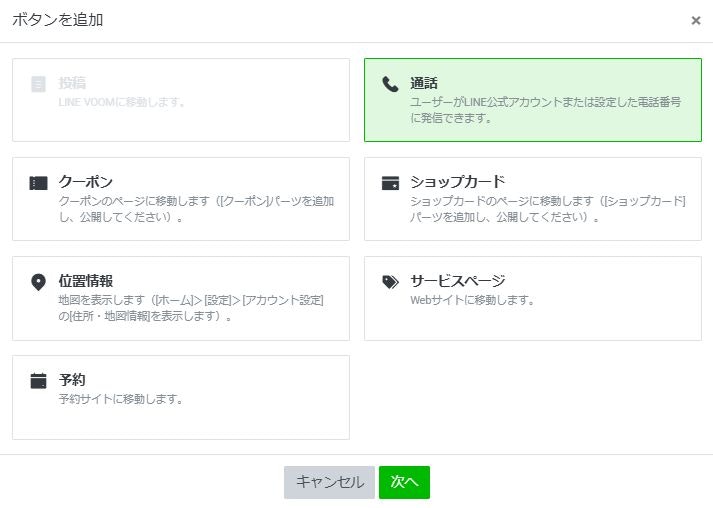Click the shop card icon
The image size is (713, 508).
(x=390, y=183)
